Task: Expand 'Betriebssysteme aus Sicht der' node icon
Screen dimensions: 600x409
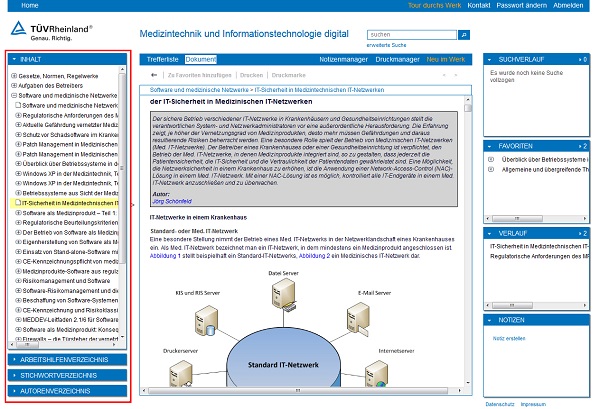Action: click(x=18, y=193)
